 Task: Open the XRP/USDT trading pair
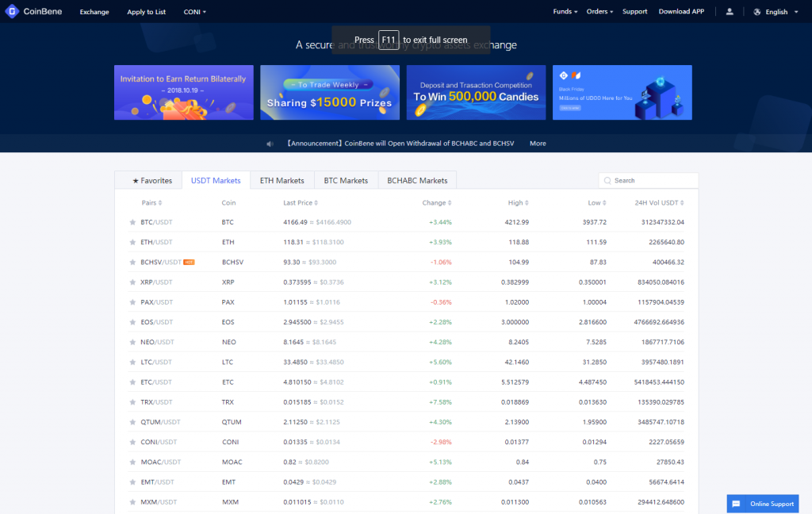tap(156, 282)
